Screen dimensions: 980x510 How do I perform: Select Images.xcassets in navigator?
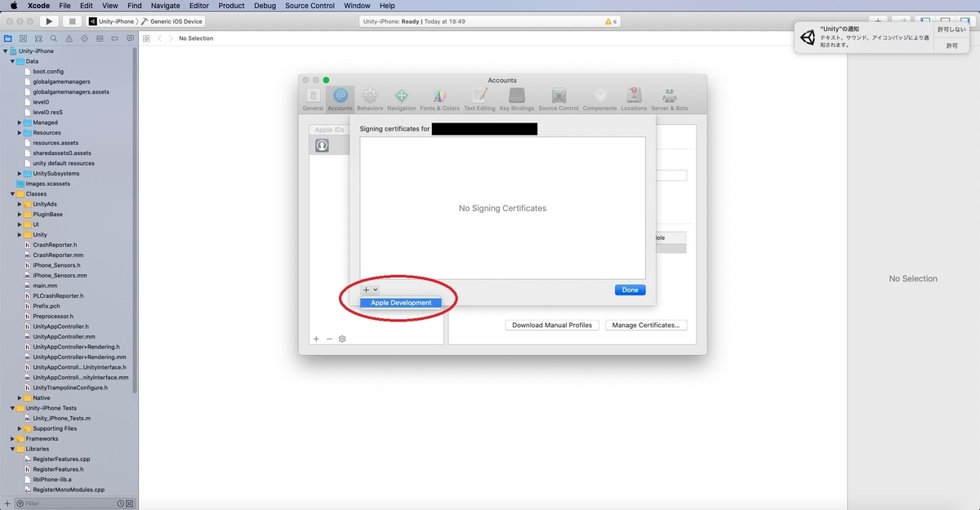pyautogui.click(x=47, y=184)
